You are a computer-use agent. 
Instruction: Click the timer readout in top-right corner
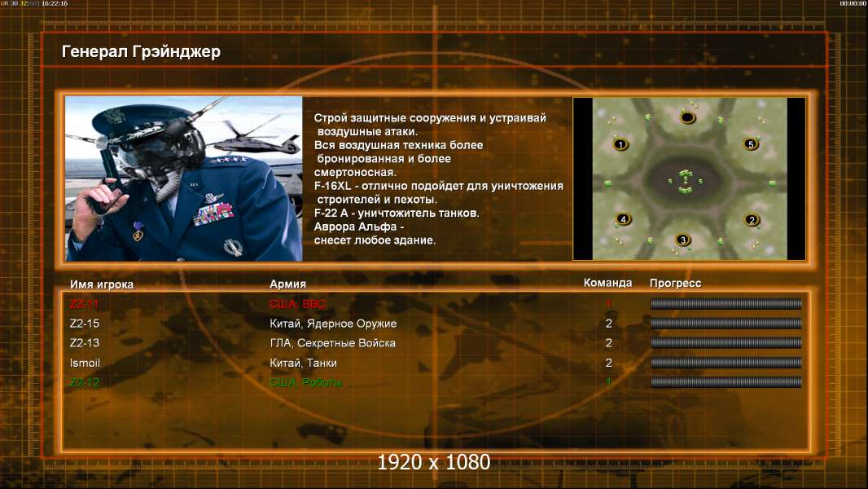point(853,3)
